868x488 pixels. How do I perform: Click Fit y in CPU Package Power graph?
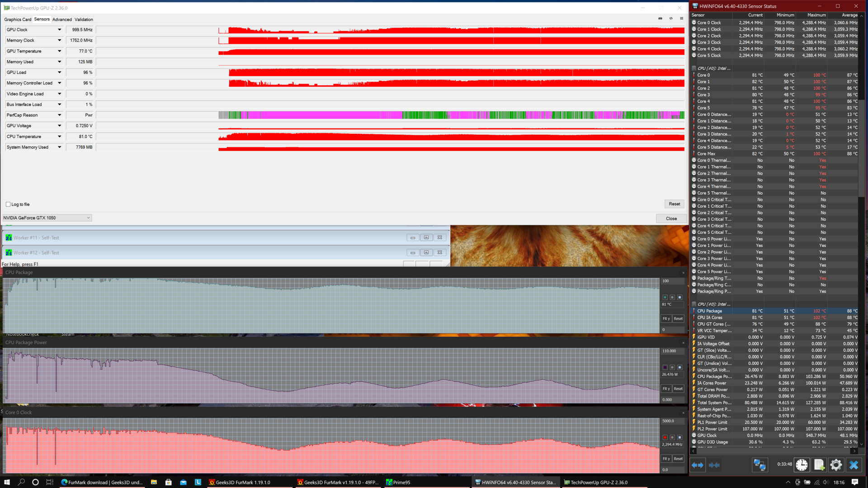[x=666, y=389]
